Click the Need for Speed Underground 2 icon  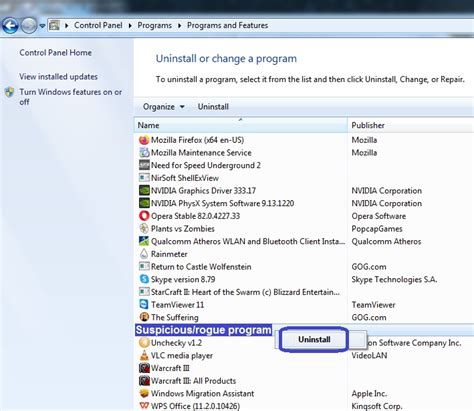pos(144,165)
